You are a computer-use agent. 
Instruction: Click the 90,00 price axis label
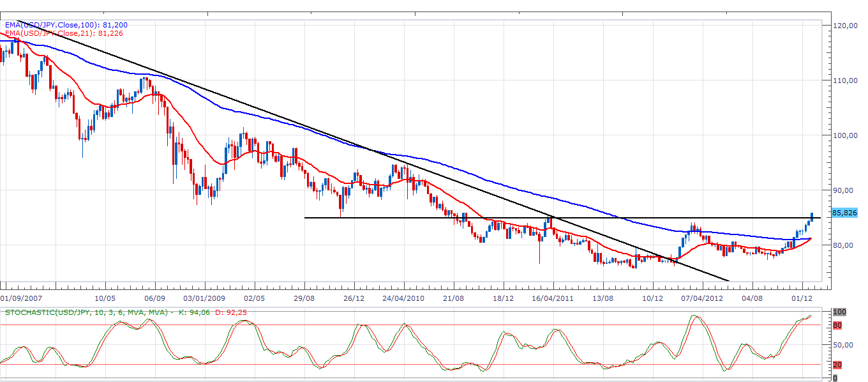click(x=843, y=190)
